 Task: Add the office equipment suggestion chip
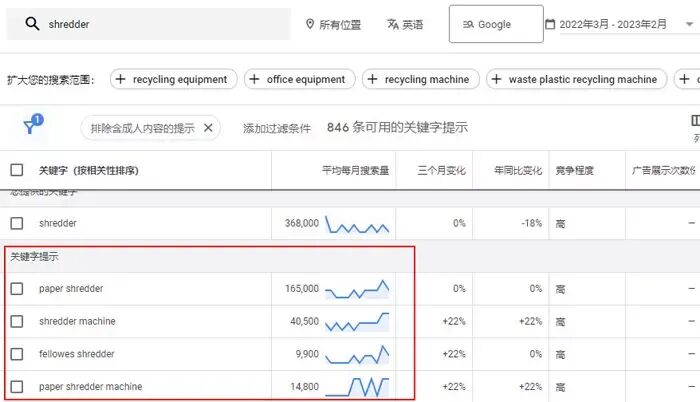(x=298, y=79)
